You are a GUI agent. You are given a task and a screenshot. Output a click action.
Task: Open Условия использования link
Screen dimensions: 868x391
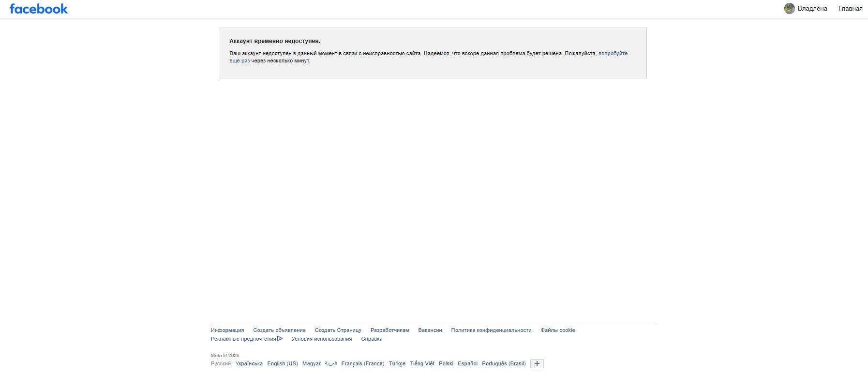pos(322,339)
